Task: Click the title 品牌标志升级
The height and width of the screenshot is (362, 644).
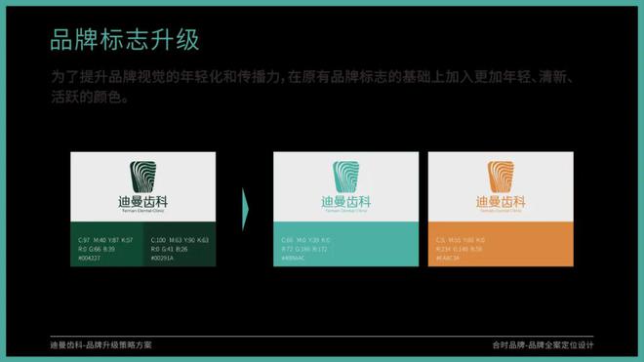Action: coord(125,40)
